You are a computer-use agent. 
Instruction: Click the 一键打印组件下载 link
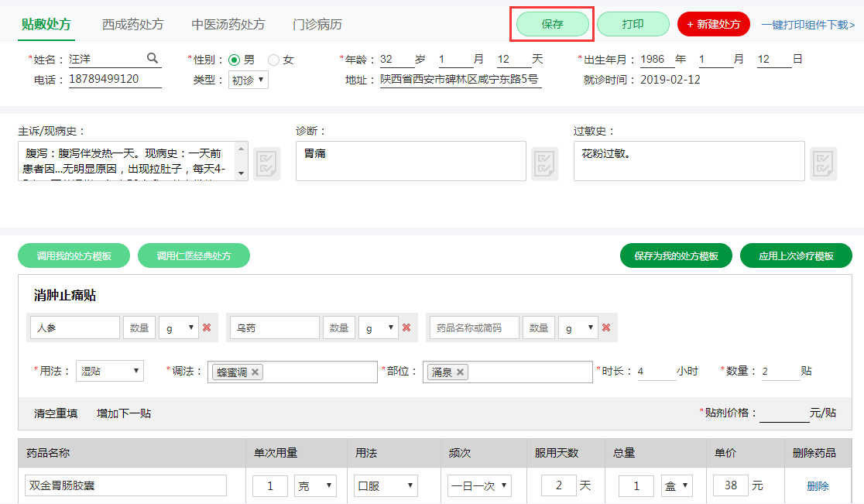(807, 25)
